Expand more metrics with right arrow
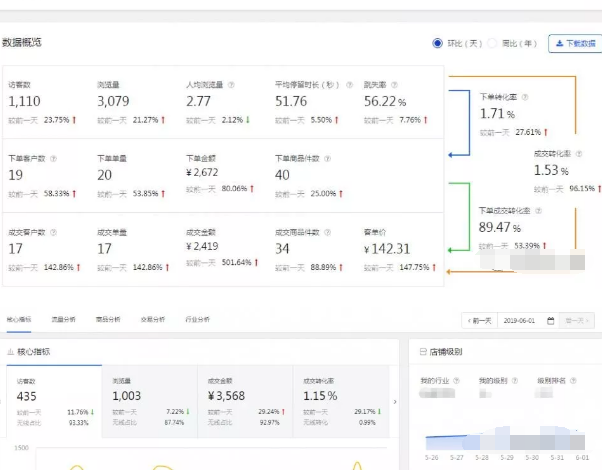 (394, 401)
